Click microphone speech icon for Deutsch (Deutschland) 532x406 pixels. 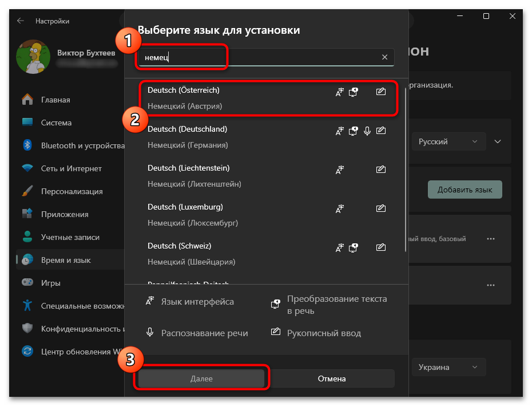[367, 131]
